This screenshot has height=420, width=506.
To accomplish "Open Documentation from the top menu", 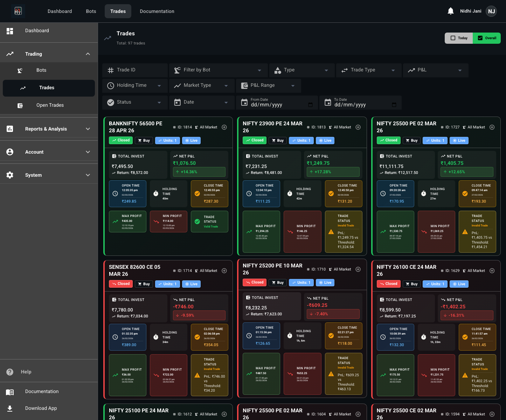I will pyautogui.click(x=157, y=11).
